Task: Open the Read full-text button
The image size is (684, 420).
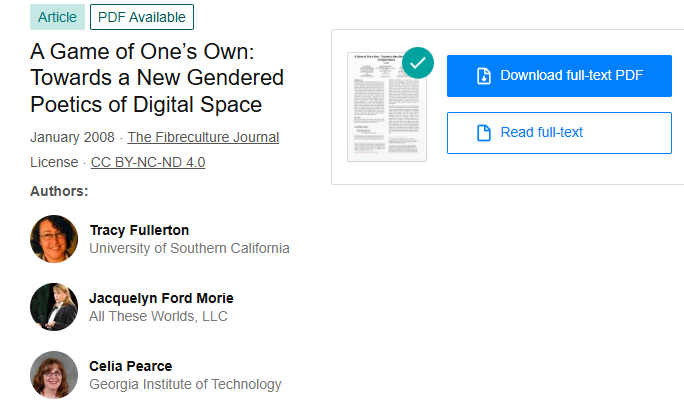Action: click(x=559, y=133)
